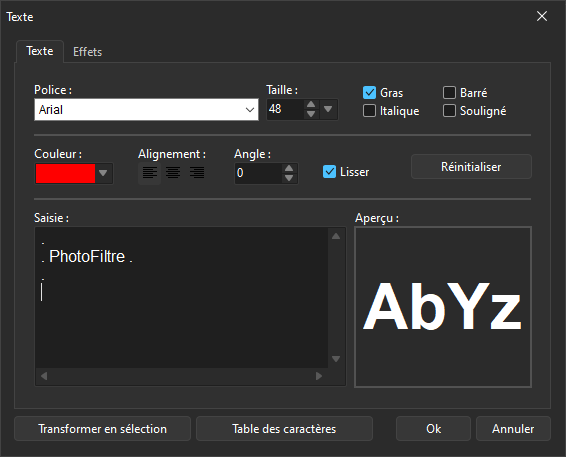
Task: Select left text alignment icon
Action: click(x=149, y=173)
